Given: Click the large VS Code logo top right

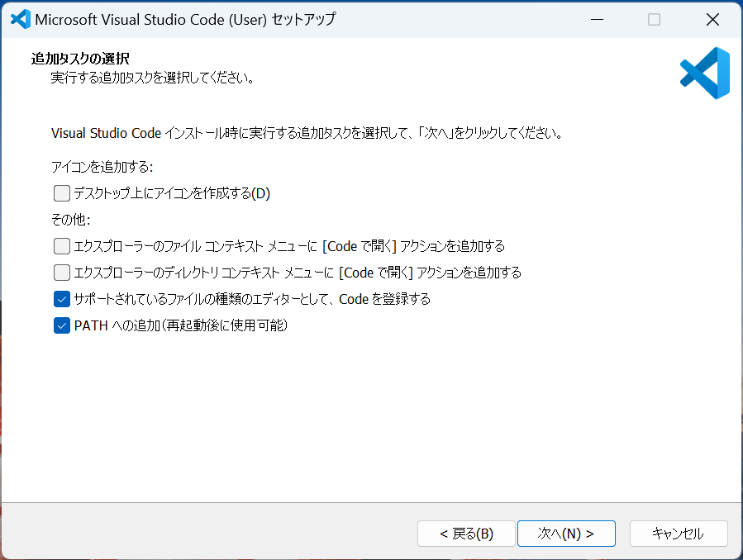Looking at the screenshot, I should click(705, 73).
